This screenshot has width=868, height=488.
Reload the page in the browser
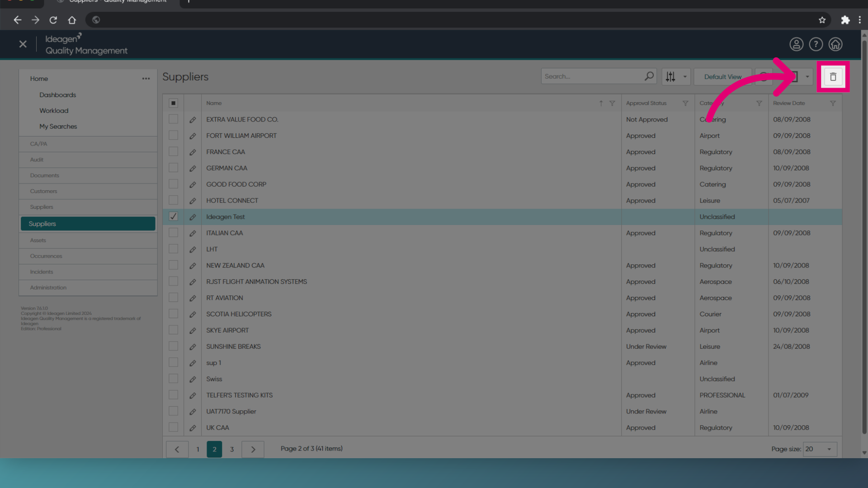pos(53,20)
